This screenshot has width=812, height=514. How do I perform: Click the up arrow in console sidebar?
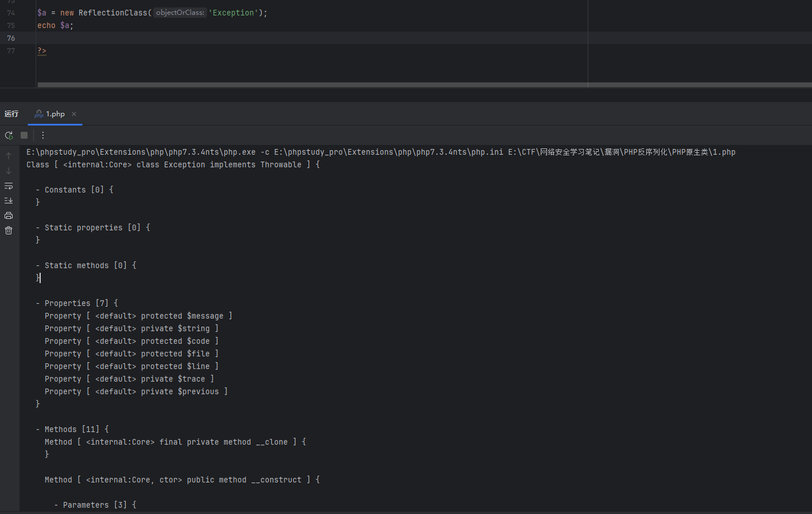click(9, 156)
